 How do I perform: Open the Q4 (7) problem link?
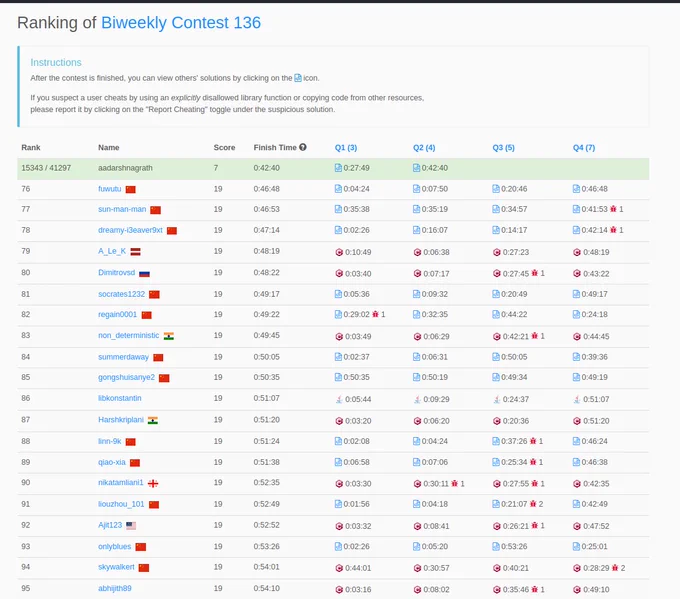tap(584, 147)
